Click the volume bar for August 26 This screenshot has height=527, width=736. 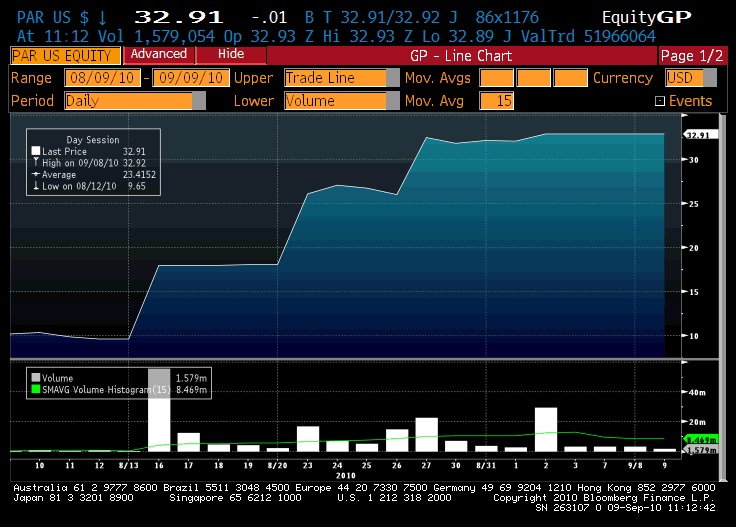(397, 440)
